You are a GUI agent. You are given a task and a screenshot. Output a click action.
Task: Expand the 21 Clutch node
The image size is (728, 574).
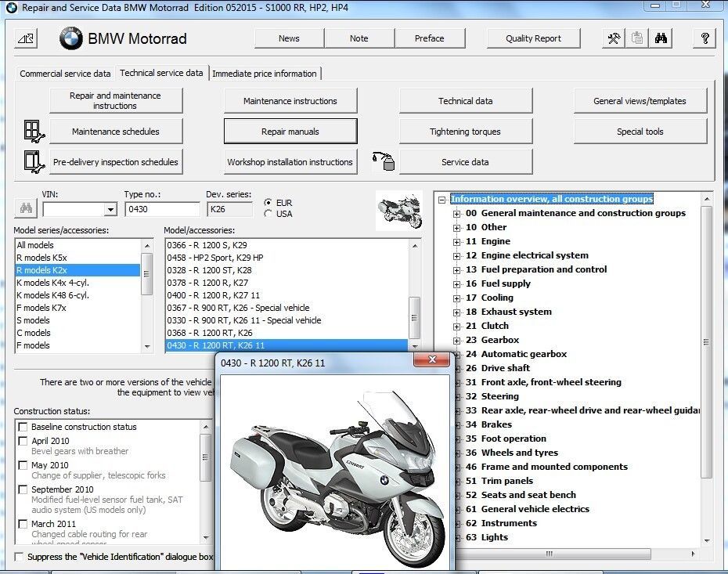pos(457,326)
